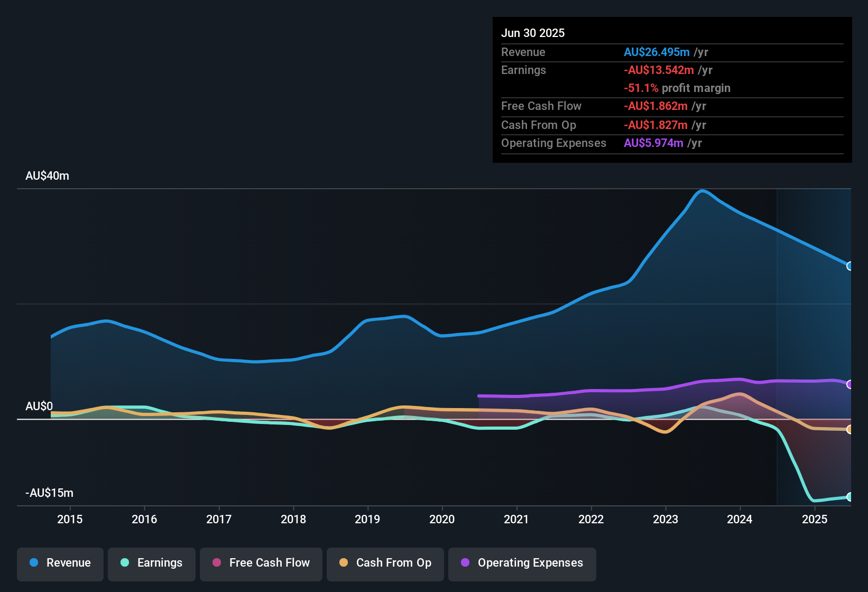The image size is (868, 592).
Task: Toggle Free Cash Flow legend button
Action: (261, 563)
